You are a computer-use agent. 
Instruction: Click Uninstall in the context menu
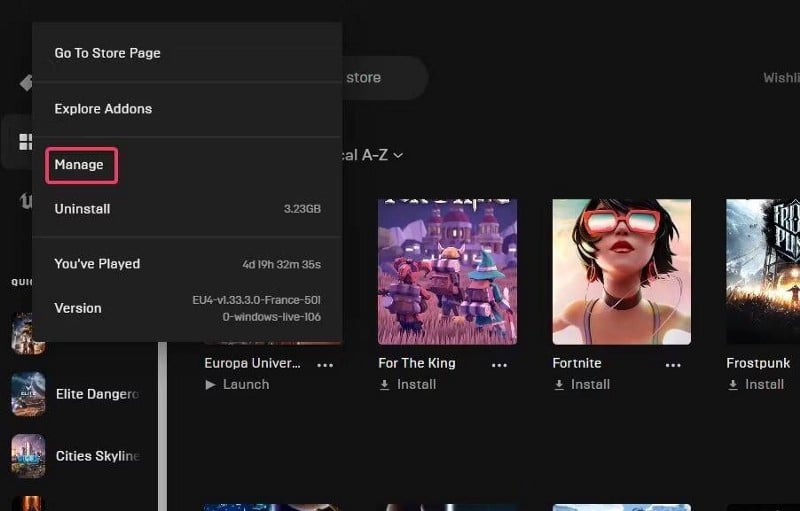(187, 209)
